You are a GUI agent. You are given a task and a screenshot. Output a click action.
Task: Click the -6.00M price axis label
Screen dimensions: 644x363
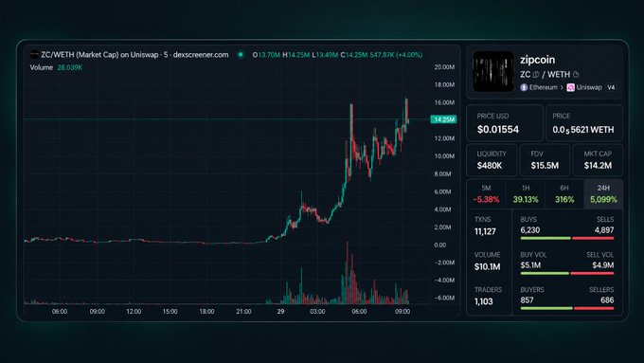click(444, 298)
